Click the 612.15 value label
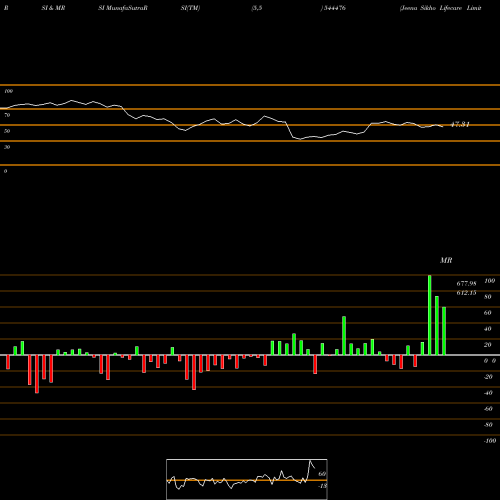This screenshot has height=500, width=500. tap(466, 293)
